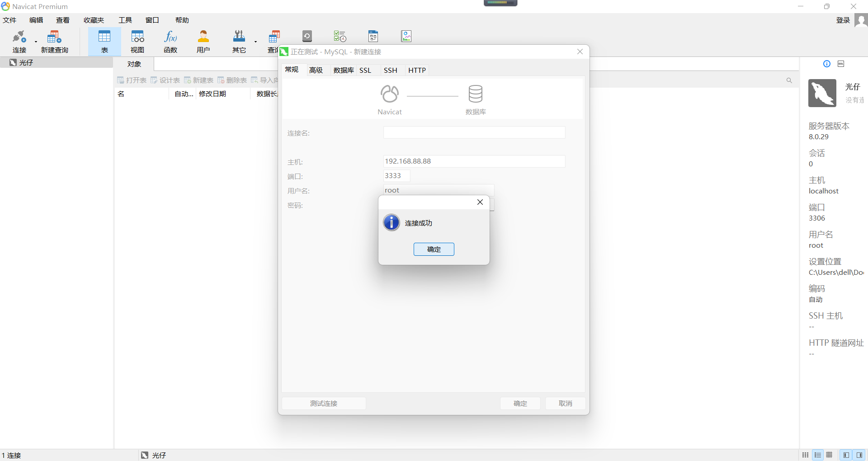868x461 pixels.
Task: Click the port field showing 3333
Action: click(x=396, y=176)
